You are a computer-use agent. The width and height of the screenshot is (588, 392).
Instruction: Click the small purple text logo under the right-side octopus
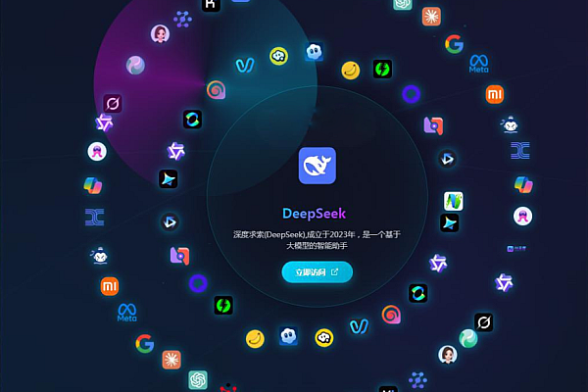tap(516, 249)
